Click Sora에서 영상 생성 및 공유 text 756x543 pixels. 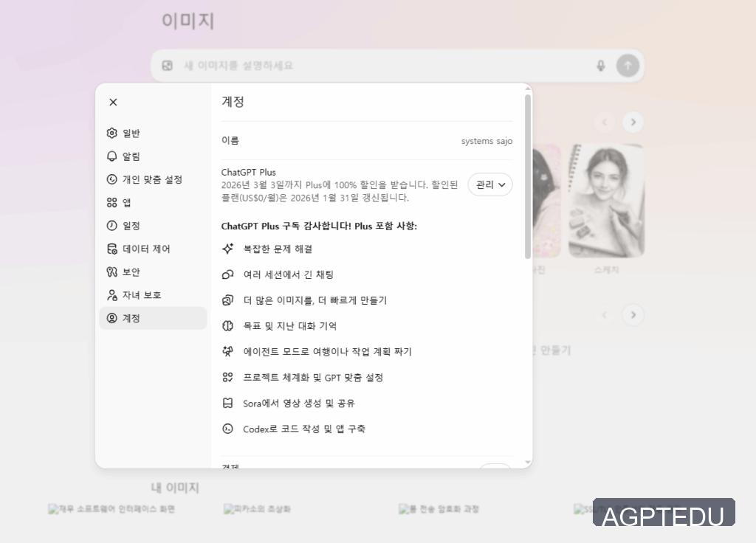pyautogui.click(x=299, y=404)
